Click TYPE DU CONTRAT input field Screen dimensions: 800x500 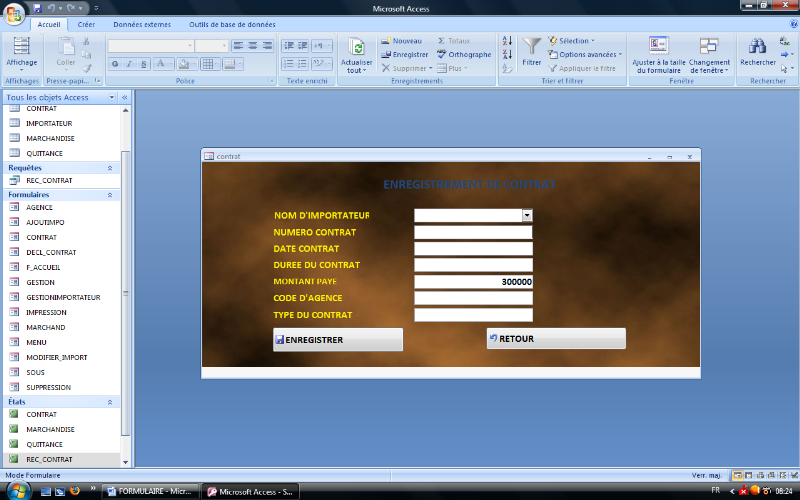pos(473,315)
